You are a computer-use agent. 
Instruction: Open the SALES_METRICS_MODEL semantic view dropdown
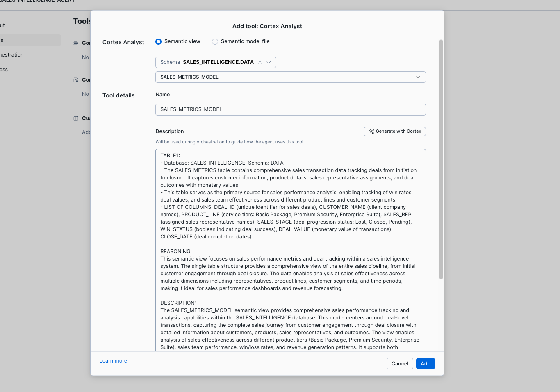(x=291, y=77)
